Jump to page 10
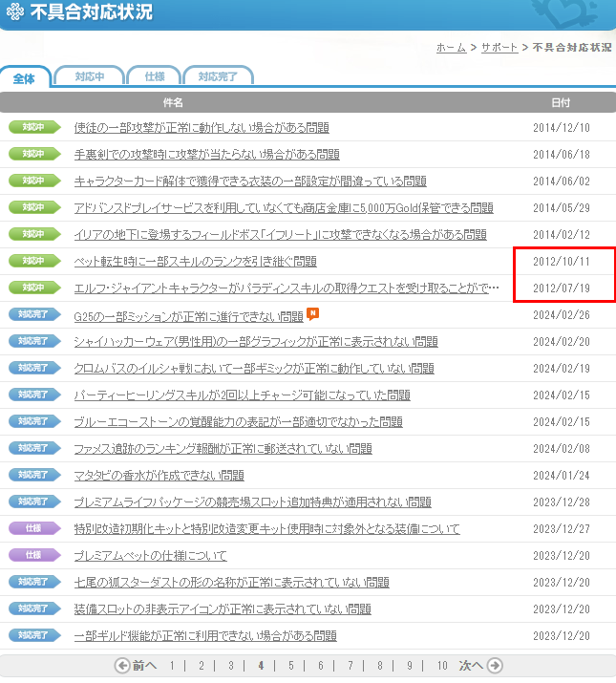 tap(442, 665)
